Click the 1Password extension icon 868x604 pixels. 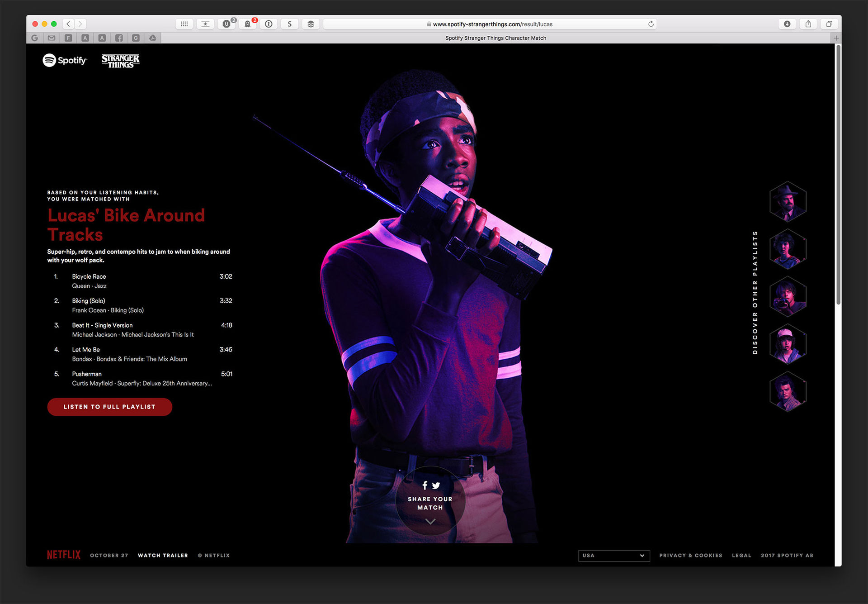click(269, 24)
